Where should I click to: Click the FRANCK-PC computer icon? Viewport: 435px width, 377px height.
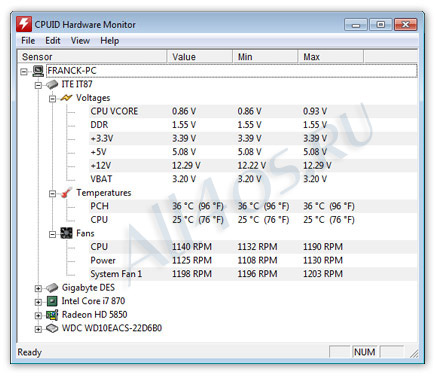38,71
